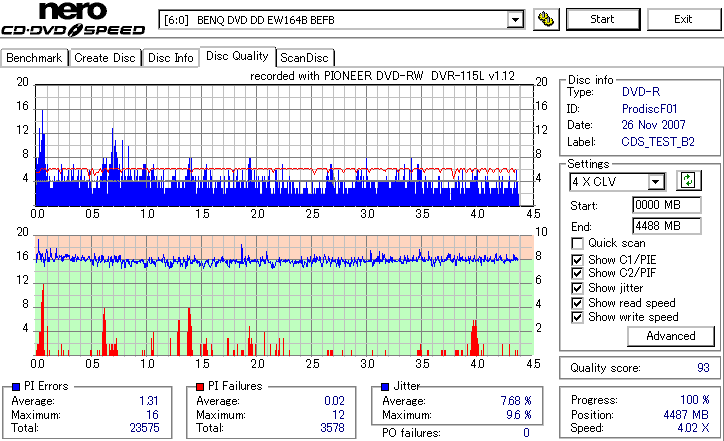The width and height of the screenshot is (724, 441).
Task: Click the Exit button
Action: tap(683, 19)
